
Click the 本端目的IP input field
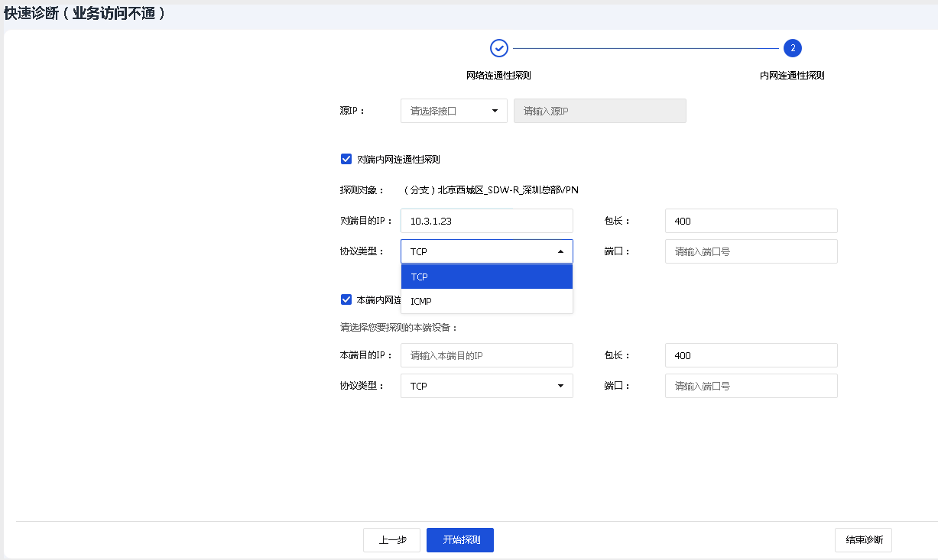coord(486,355)
